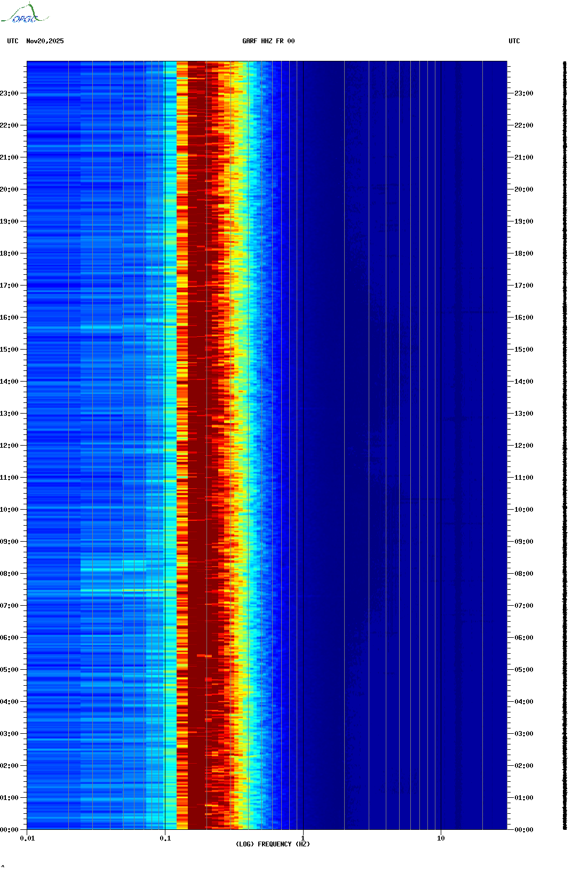Select the 23:00 tick on left time axis

click(x=9, y=93)
